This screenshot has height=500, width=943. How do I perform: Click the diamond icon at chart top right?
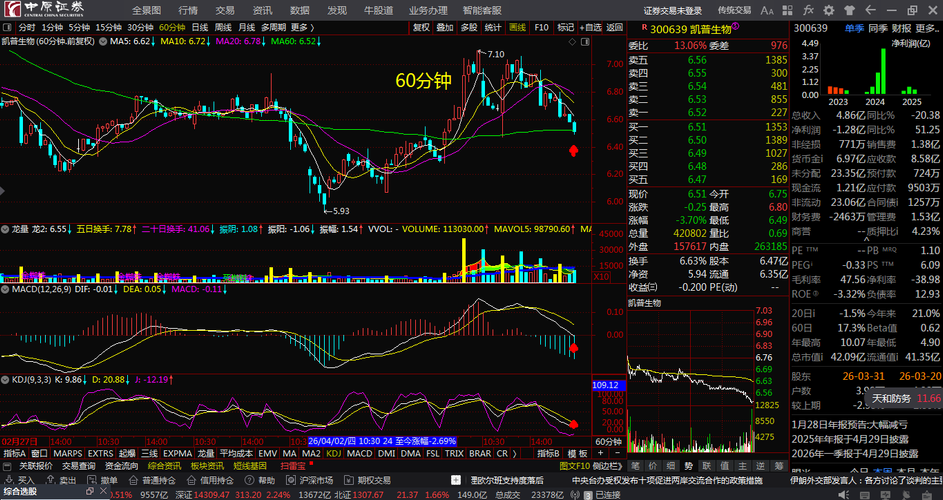point(573,41)
